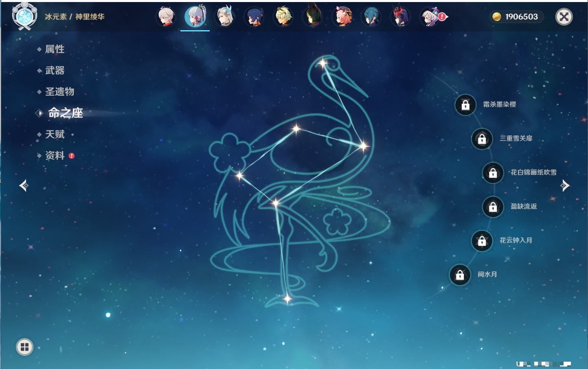The image size is (588, 369).
Task: Switch to the 属性 attributes tab
Action: pyautogui.click(x=55, y=49)
